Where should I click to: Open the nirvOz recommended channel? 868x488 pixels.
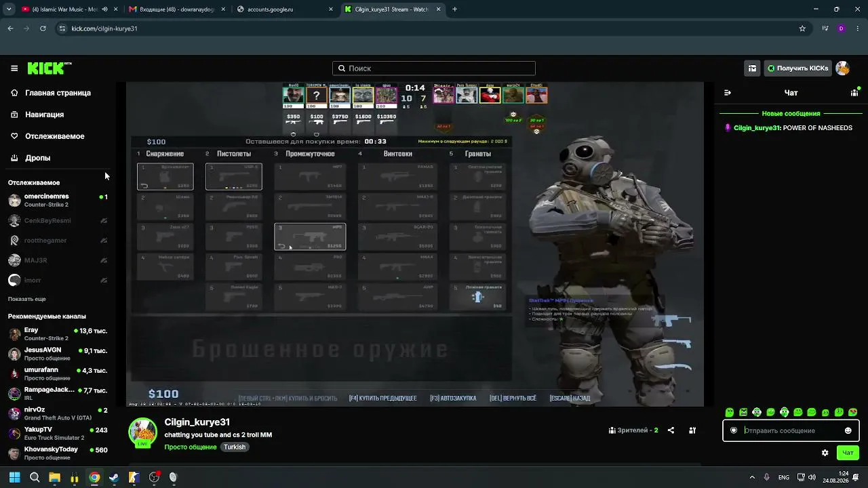pos(58,413)
